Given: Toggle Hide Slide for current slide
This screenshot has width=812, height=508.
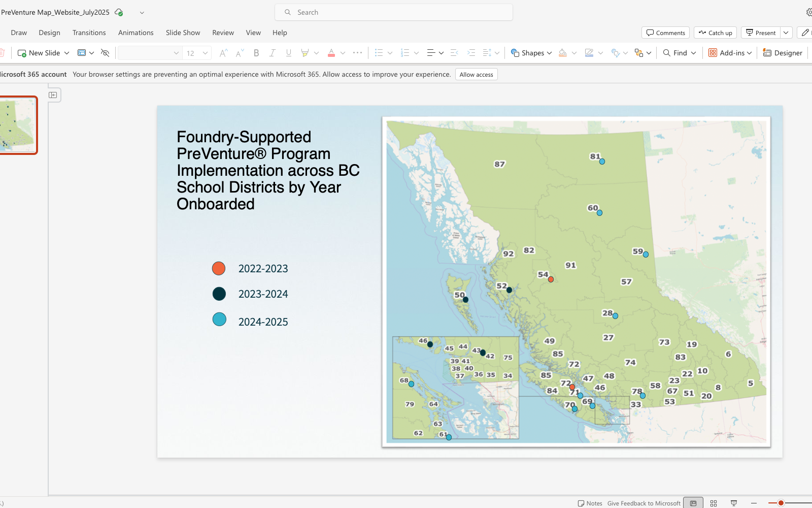Looking at the screenshot, I should (105, 53).
